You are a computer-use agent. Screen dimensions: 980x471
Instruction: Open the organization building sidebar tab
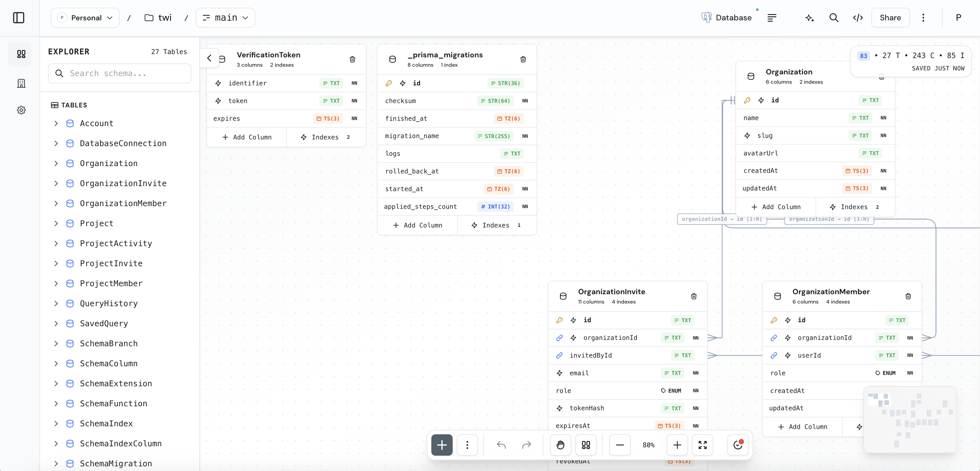coord(21,83)
